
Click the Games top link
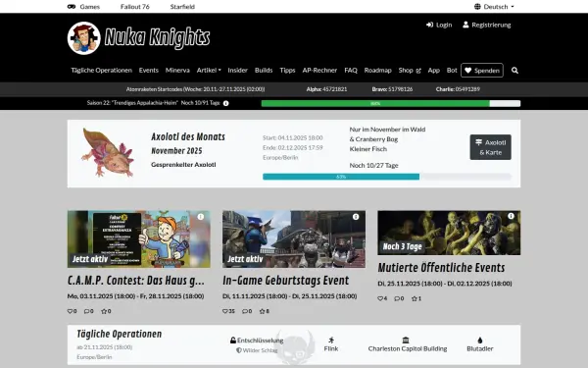tap(90, 7)
